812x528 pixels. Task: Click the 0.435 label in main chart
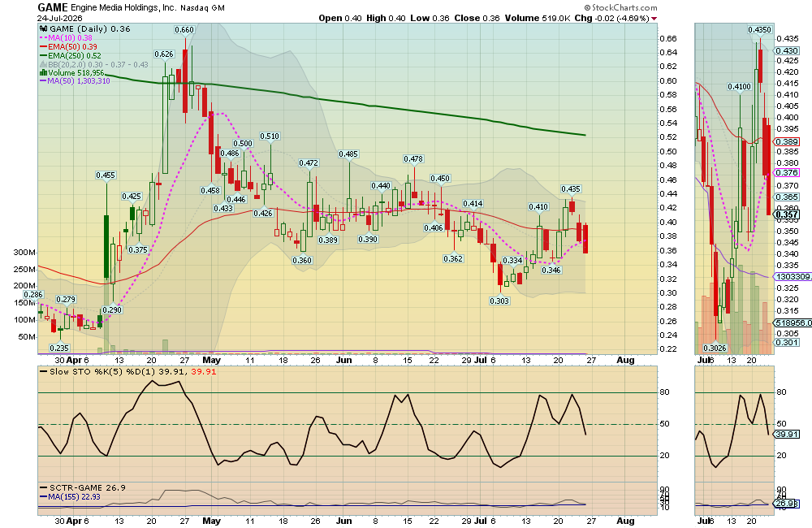[571, 189]
